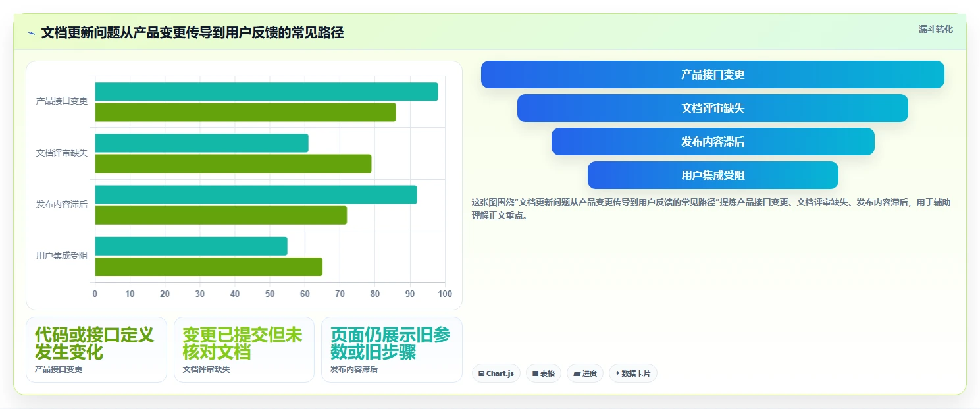980x409 pixels.
Task: Open the 页面仍展示旧参数或旧步骤 data card
Action: [392, 350]
